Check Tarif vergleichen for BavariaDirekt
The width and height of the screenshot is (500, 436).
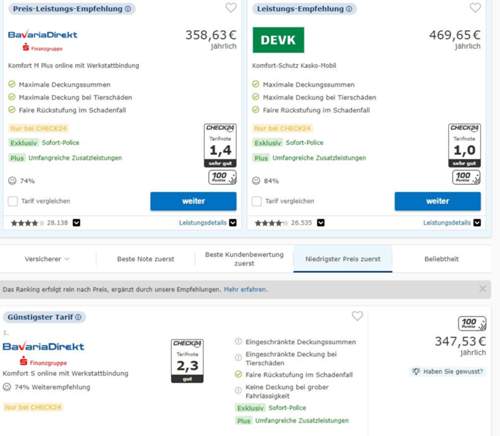tap(13, 201)
